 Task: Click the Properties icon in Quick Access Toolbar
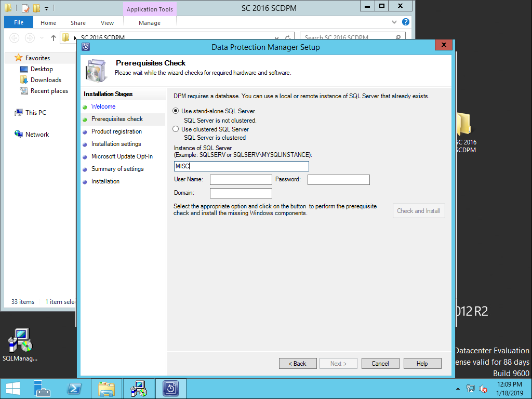coord(24,8)
